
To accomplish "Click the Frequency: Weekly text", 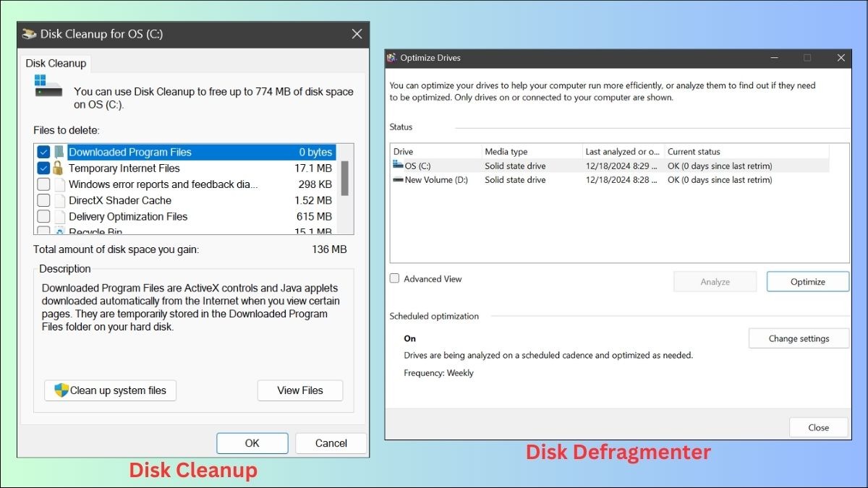I will (x=438, y=373).
